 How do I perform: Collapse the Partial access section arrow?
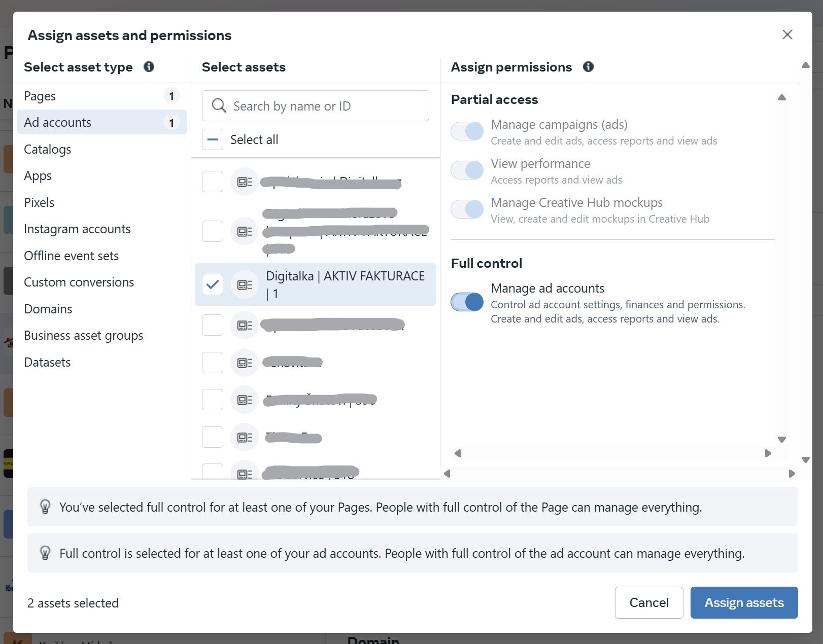(x=781, y=97)
